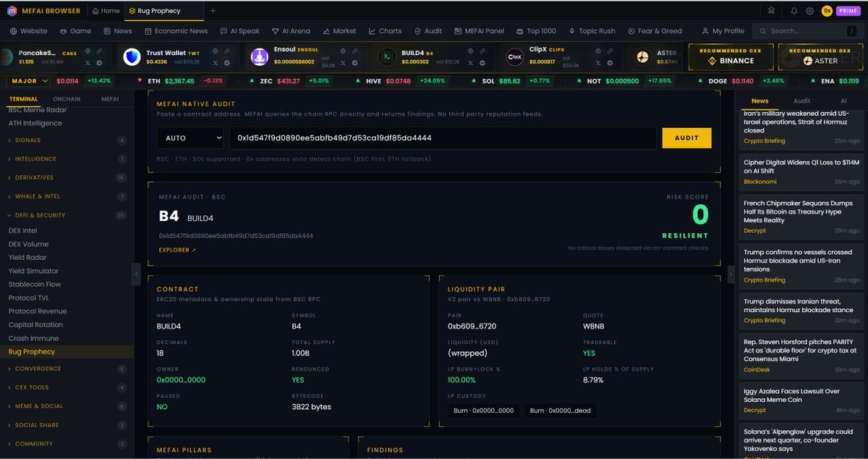Click the extensions icon left of the bell
Image resolution: width=868 pixels, height=459 pixels.
(771, 11)
